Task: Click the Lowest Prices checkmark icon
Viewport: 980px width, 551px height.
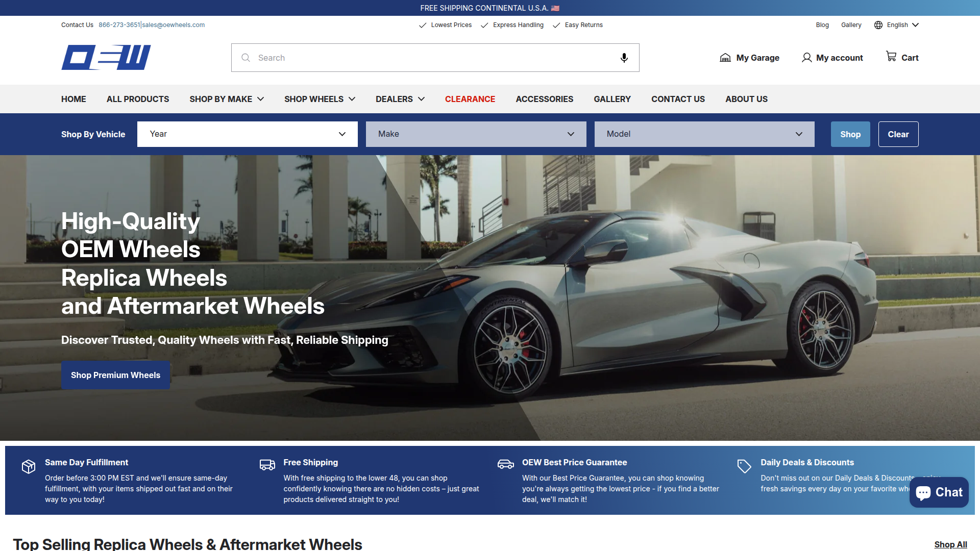Action: click(x=423, y=25)
